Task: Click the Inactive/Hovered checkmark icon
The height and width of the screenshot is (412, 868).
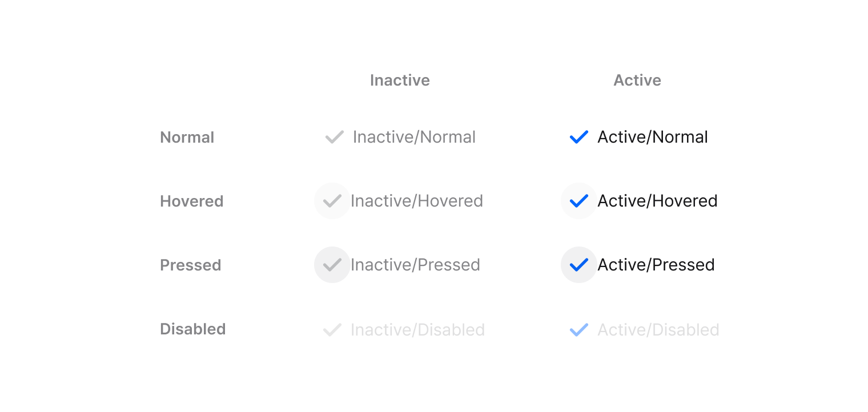Action: pos(332,201)
